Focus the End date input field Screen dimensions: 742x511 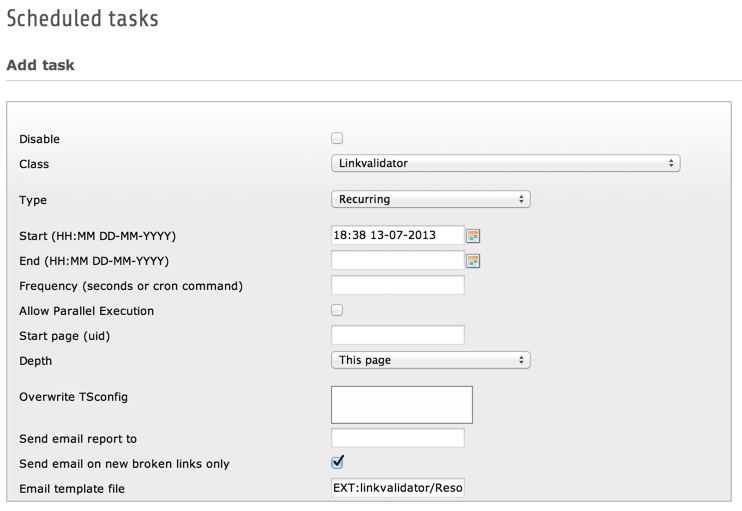point(397,261)
